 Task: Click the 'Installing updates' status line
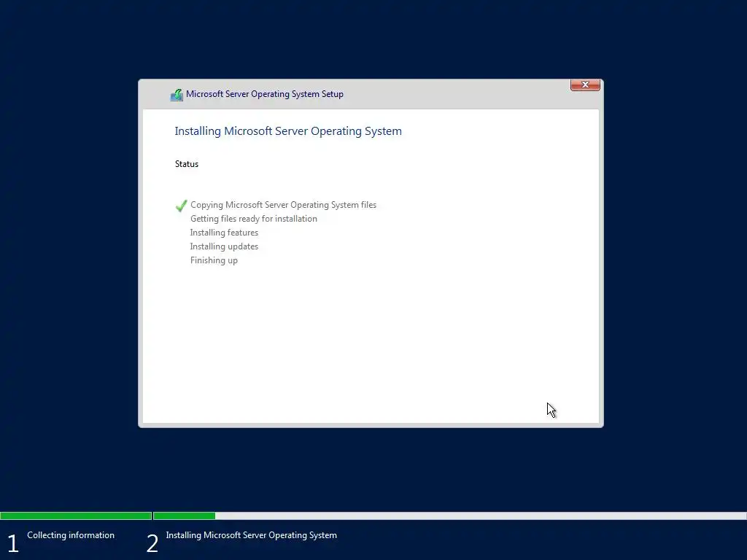224,246
